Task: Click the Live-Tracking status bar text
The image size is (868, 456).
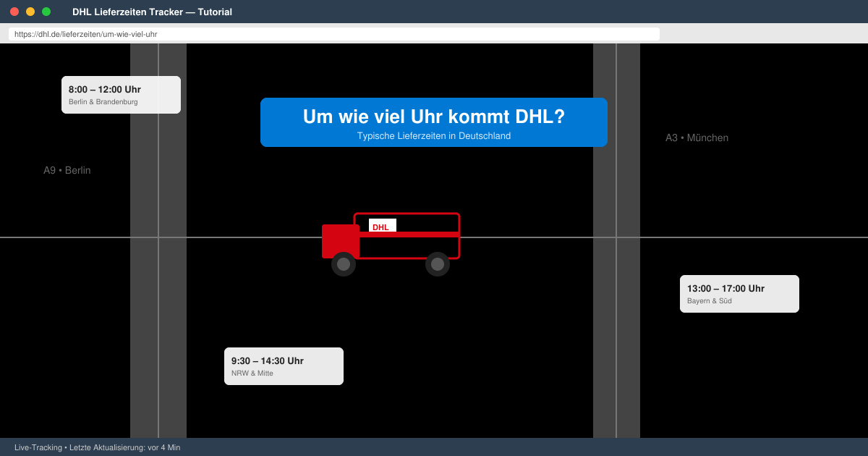Action: point(98,447)
